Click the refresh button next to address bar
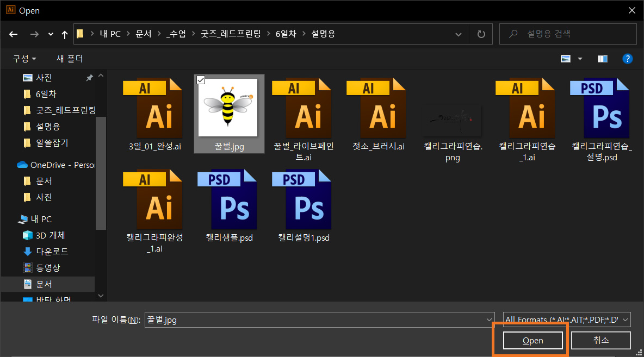Screen dimensions: 644x357 (481, 34)
